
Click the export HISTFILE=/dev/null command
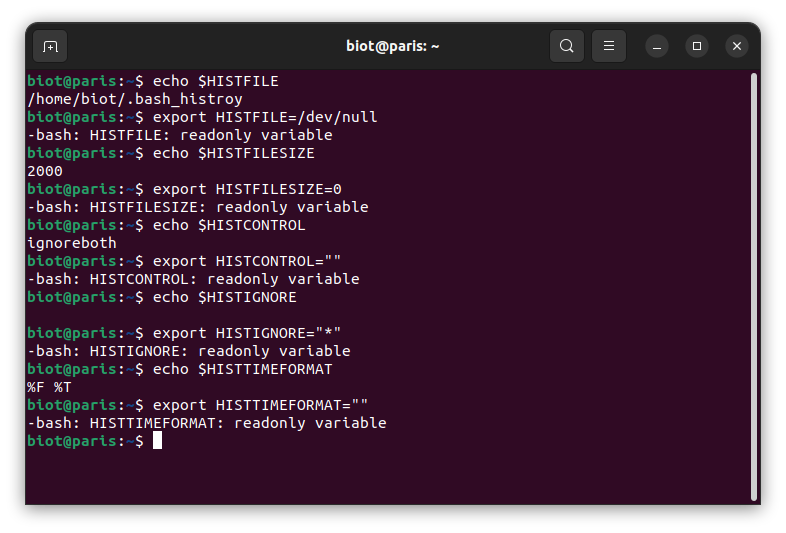(265, 117)
